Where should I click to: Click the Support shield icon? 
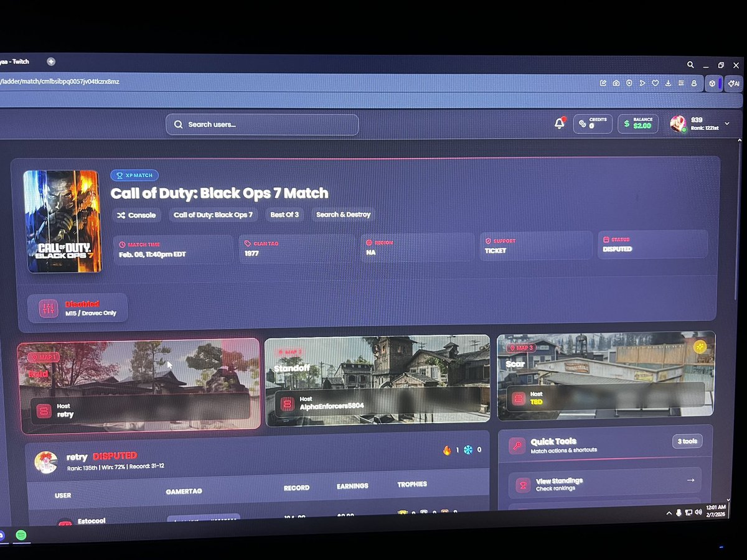tap(488, 241)
